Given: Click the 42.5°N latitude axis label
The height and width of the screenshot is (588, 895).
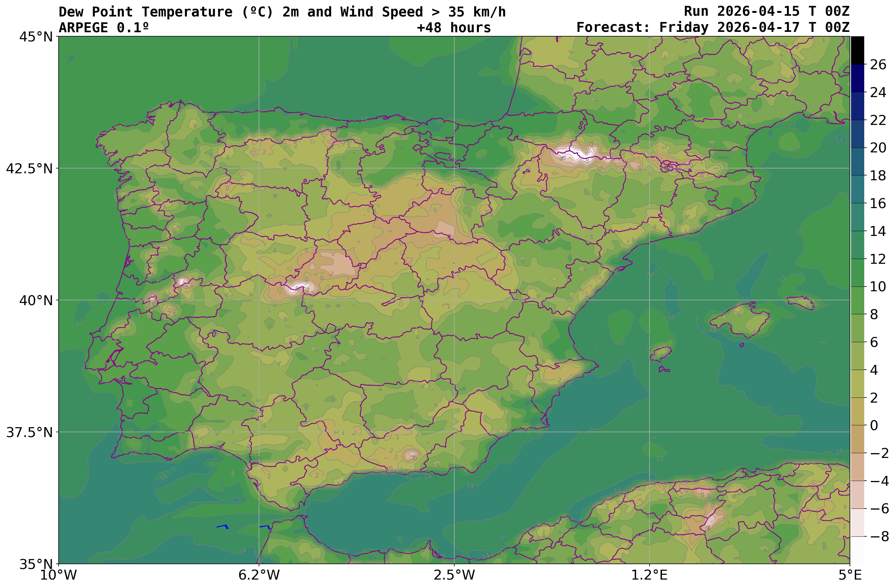Looking at the screenshot, I should click(x=29, y=169).
